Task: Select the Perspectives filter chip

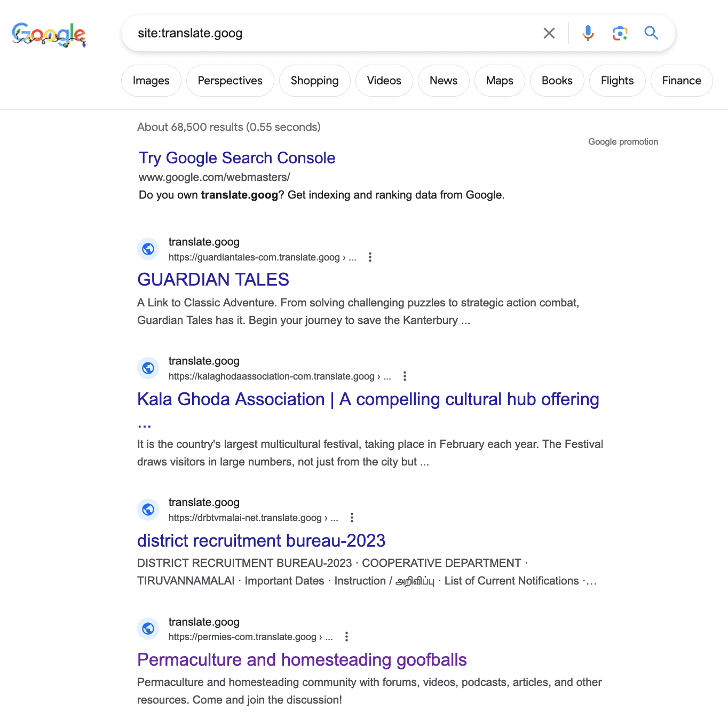Action: (230, 81)
